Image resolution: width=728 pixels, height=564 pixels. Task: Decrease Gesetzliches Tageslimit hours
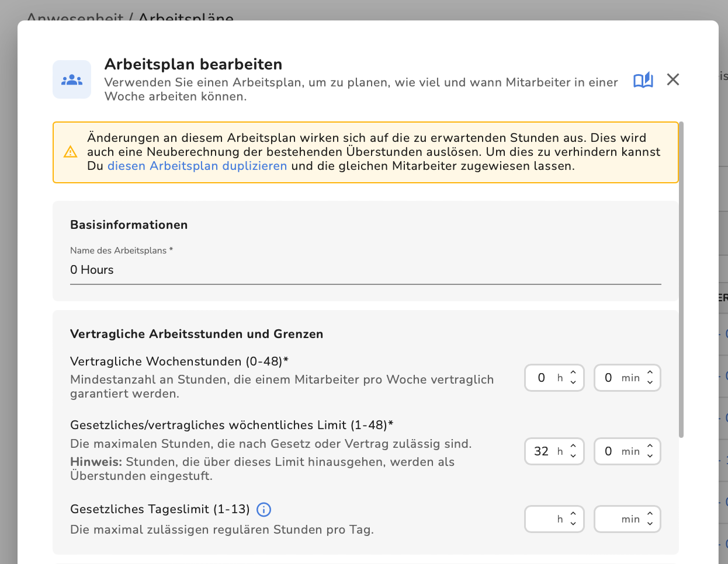coord(573,524)
